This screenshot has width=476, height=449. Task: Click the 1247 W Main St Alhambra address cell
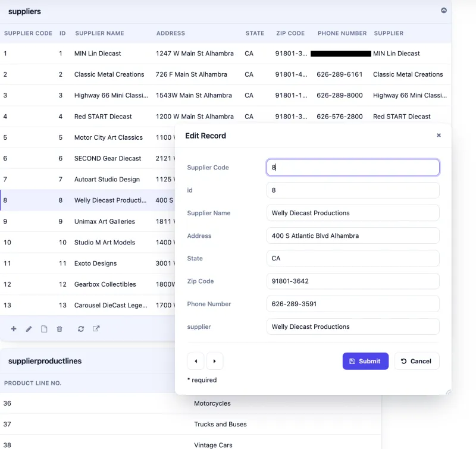[195, 54]
